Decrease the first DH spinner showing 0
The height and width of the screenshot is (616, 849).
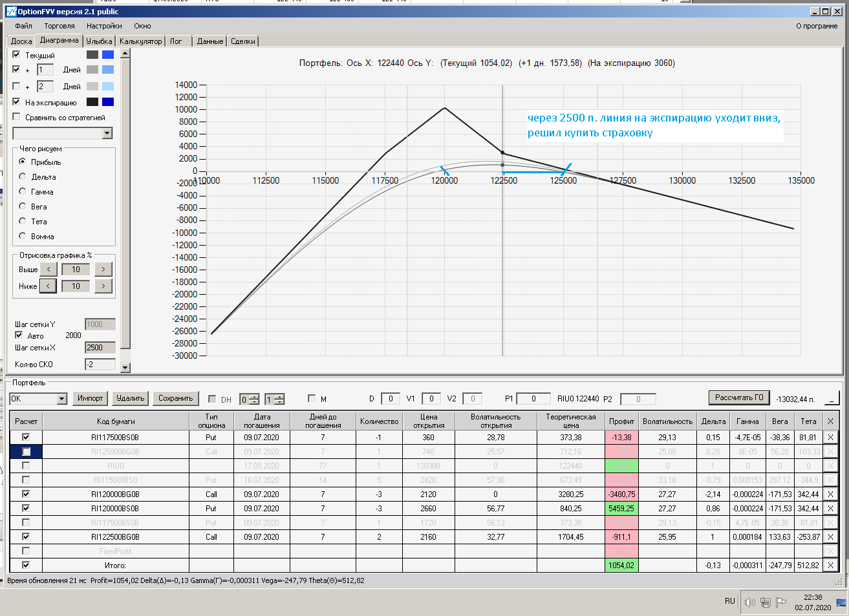coord(255,402)
